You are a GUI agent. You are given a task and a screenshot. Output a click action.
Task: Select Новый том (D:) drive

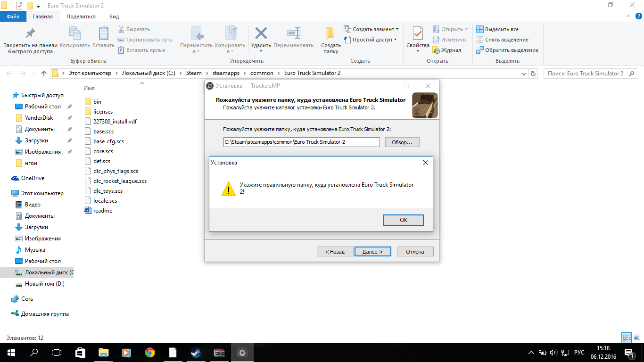tap(40, 284)
